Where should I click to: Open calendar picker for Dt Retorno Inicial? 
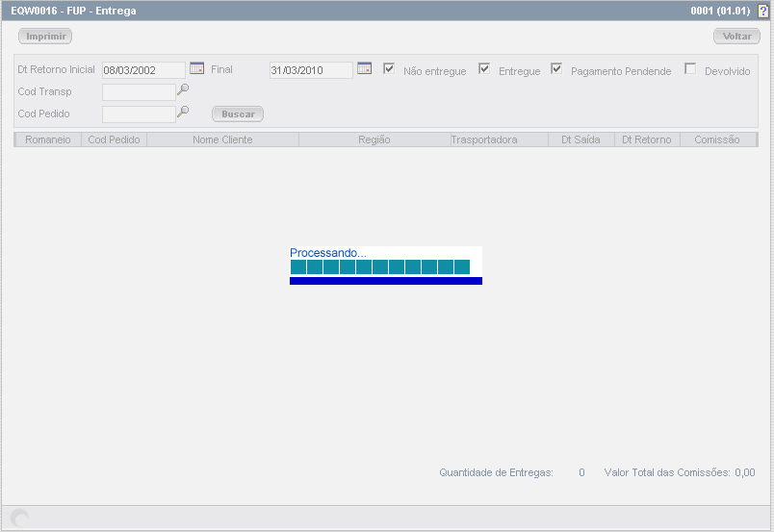(196, 68)
